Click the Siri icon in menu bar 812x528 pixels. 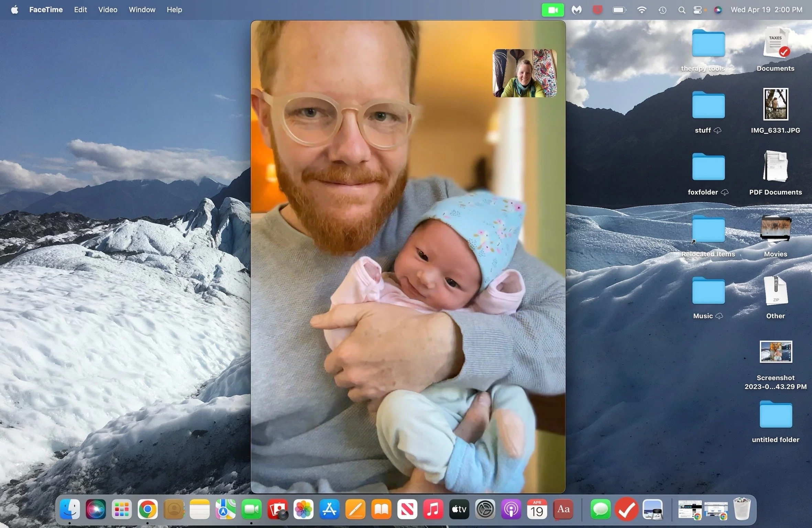tap(717, 10)
